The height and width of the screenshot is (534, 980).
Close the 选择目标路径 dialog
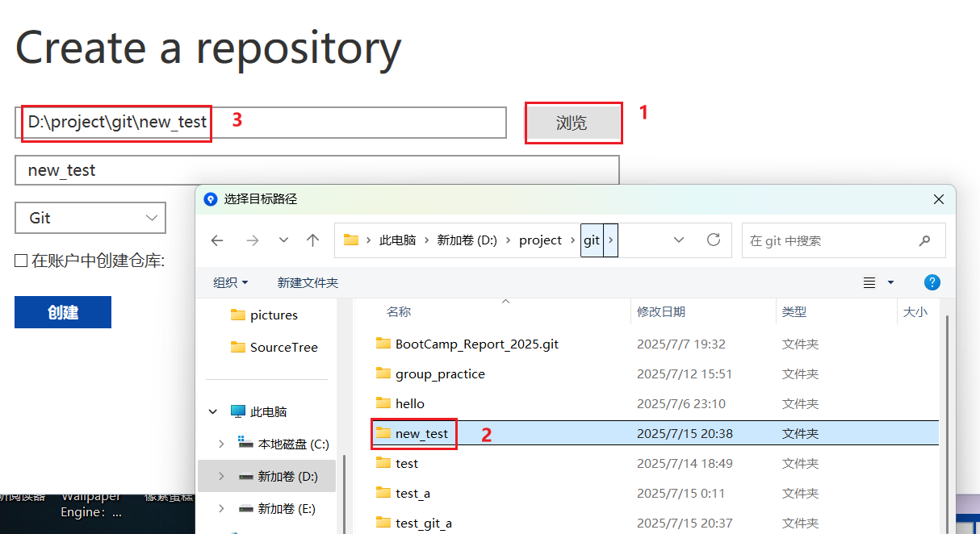tap(938, 198)
